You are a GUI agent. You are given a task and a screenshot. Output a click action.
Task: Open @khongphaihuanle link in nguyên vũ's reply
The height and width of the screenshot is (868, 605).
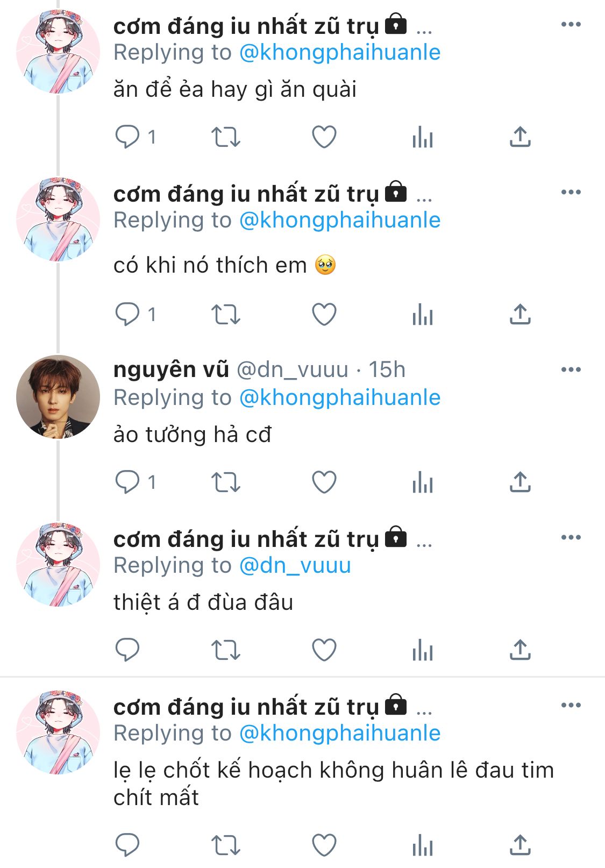340,397
